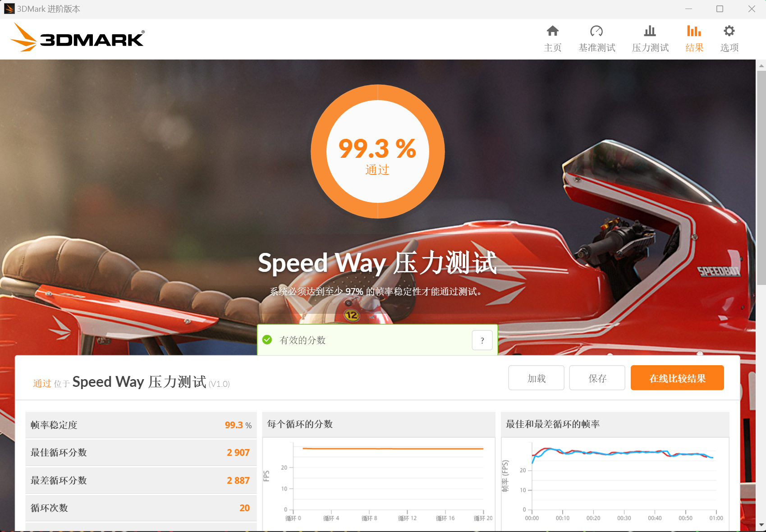Open the 压力测试 stress test tab
Screen dimensions: 766x532
click(x=650, y=39)
